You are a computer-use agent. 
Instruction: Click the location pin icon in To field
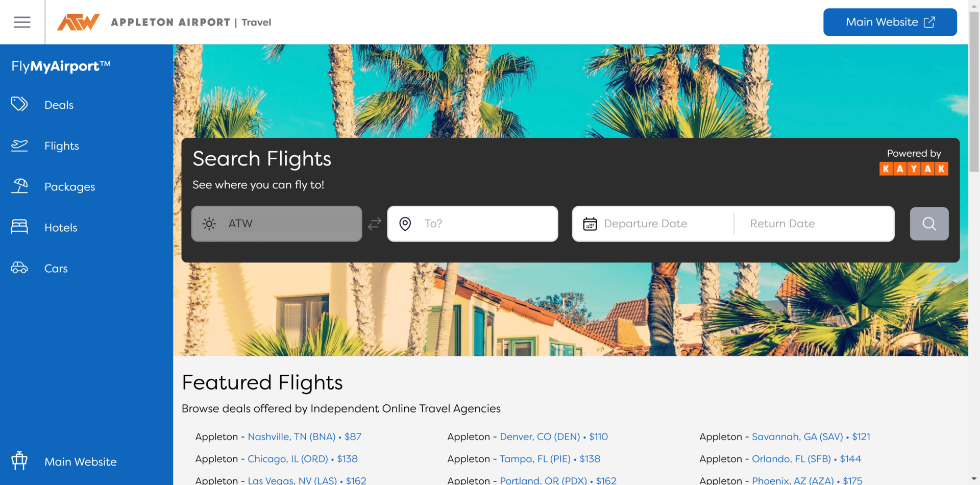[405, 224]
